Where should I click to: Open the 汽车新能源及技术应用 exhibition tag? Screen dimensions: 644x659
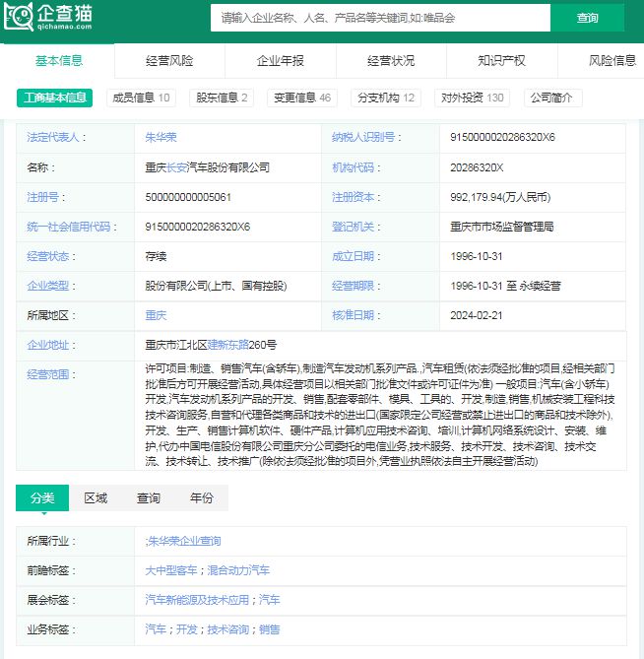tap(197, 600)
